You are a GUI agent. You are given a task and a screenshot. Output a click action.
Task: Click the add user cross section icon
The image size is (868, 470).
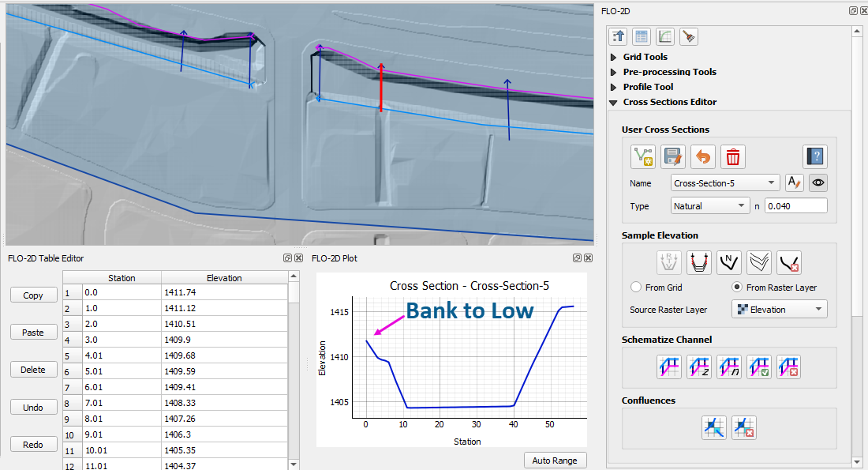click(x=643, y=156)
